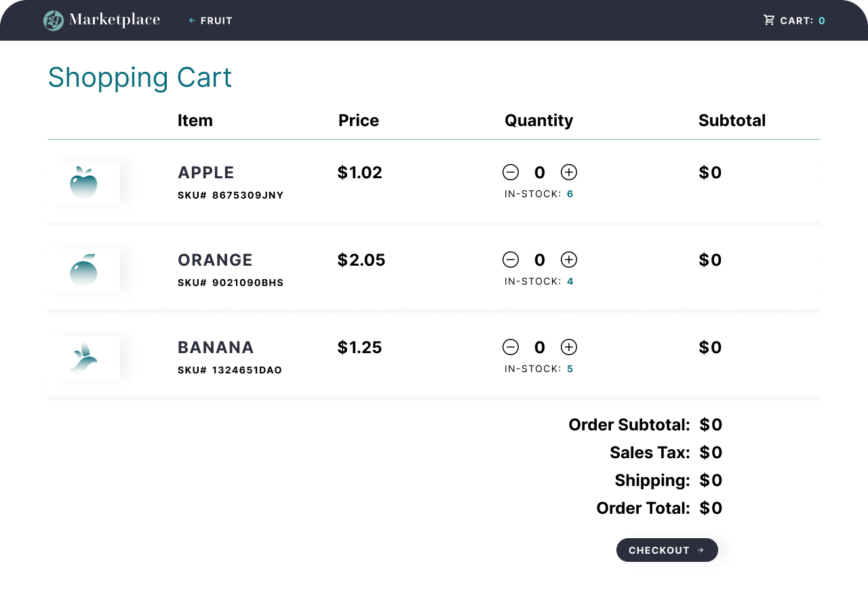
Task: Click the Banana quantity value 0
Action: 540,348
